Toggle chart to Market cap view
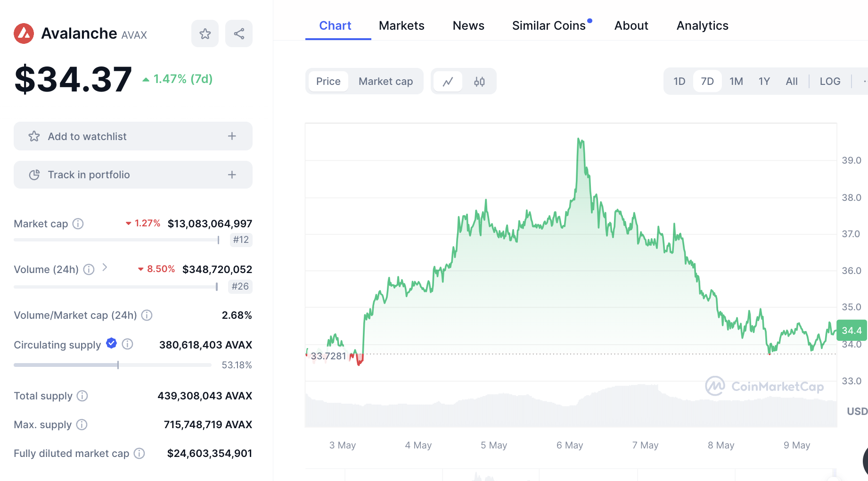This screenshot has width=868, height=481. click(385, 82)
